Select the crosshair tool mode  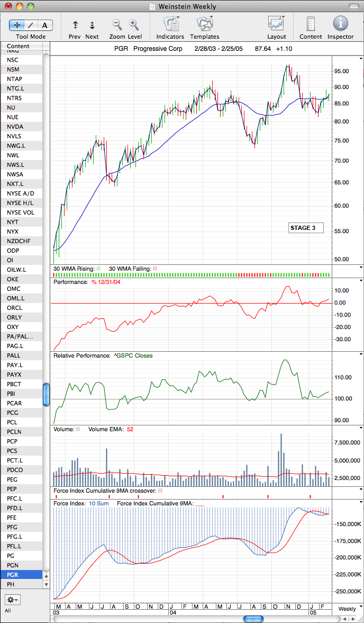[17, 25]
